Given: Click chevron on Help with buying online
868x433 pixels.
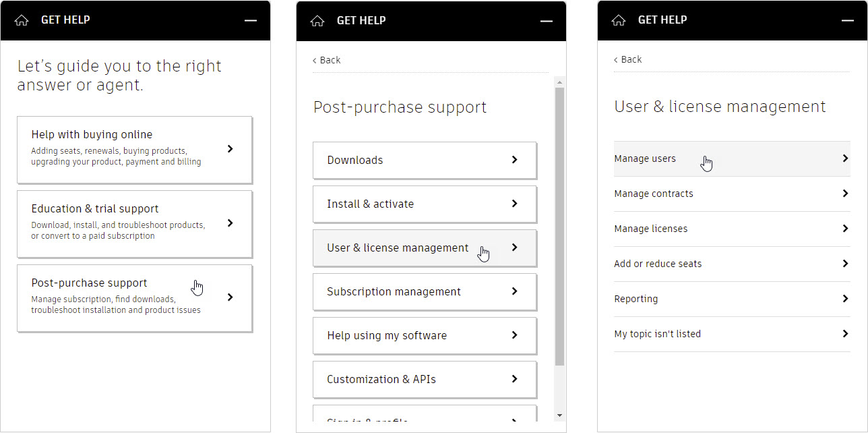Looking at the screenshot, I should point(230,148).
